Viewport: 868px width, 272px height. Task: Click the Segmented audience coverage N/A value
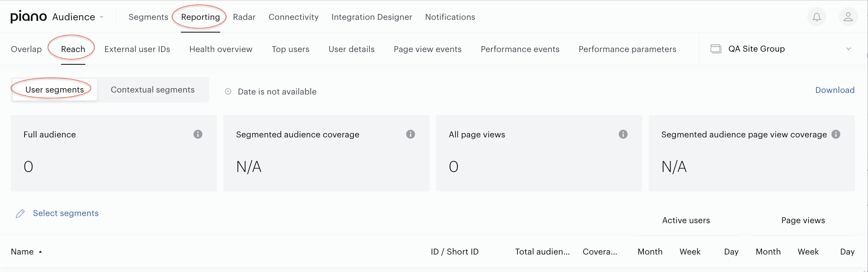(x=249, y=167)
